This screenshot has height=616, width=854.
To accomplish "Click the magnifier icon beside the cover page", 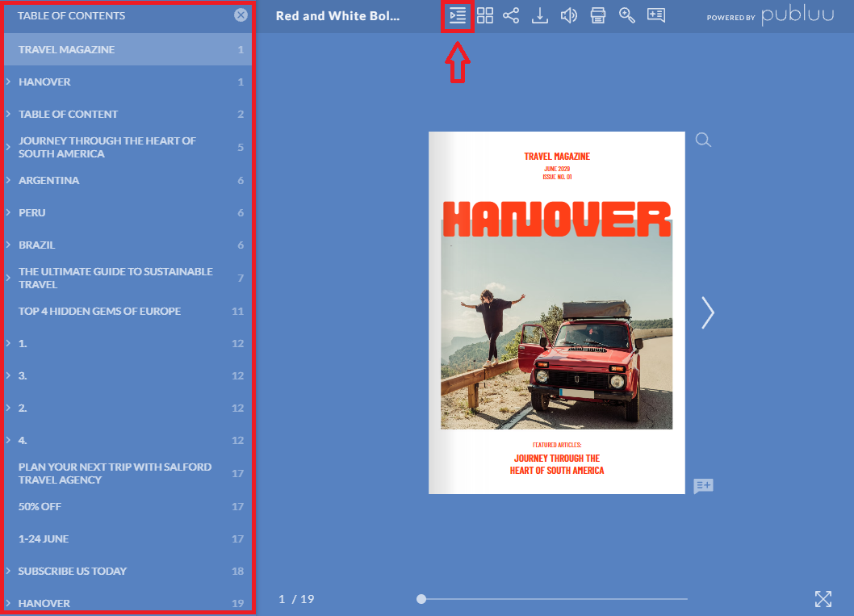I will coord(703,140).
